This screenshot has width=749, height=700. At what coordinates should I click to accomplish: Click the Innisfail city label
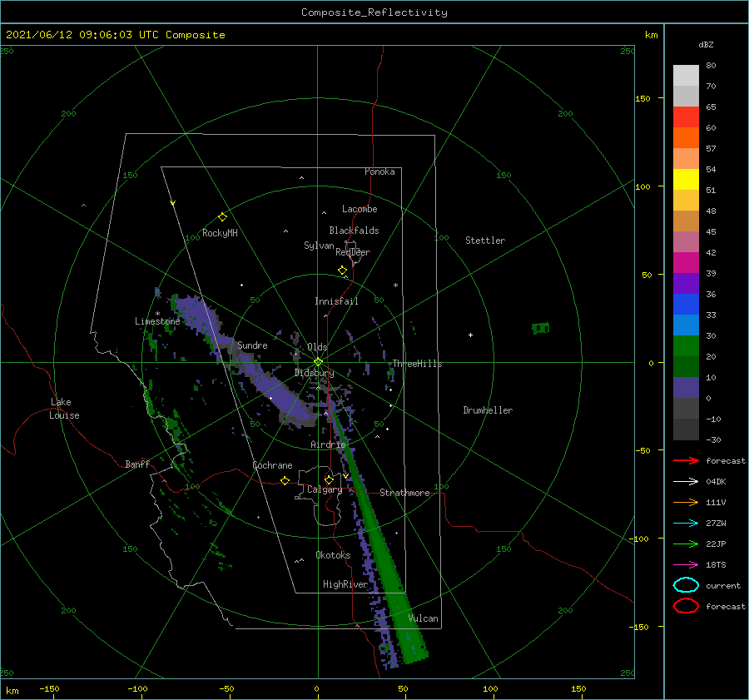(336, 301)
